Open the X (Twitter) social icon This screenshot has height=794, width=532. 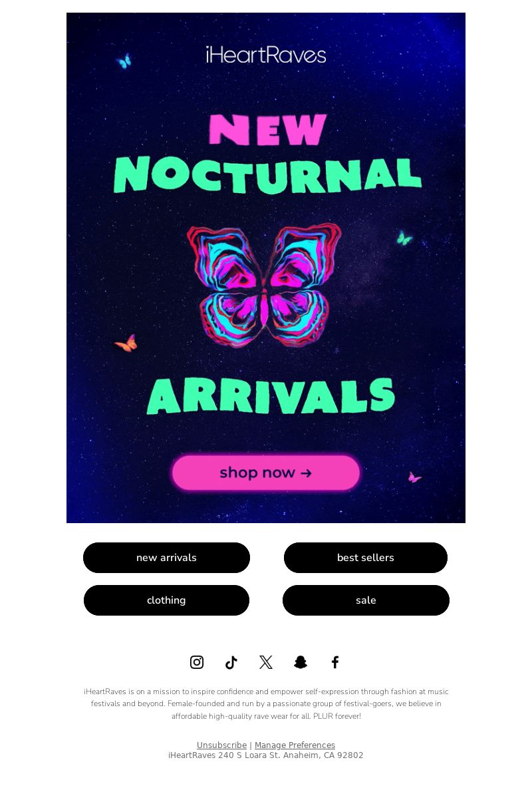point(266,662)
